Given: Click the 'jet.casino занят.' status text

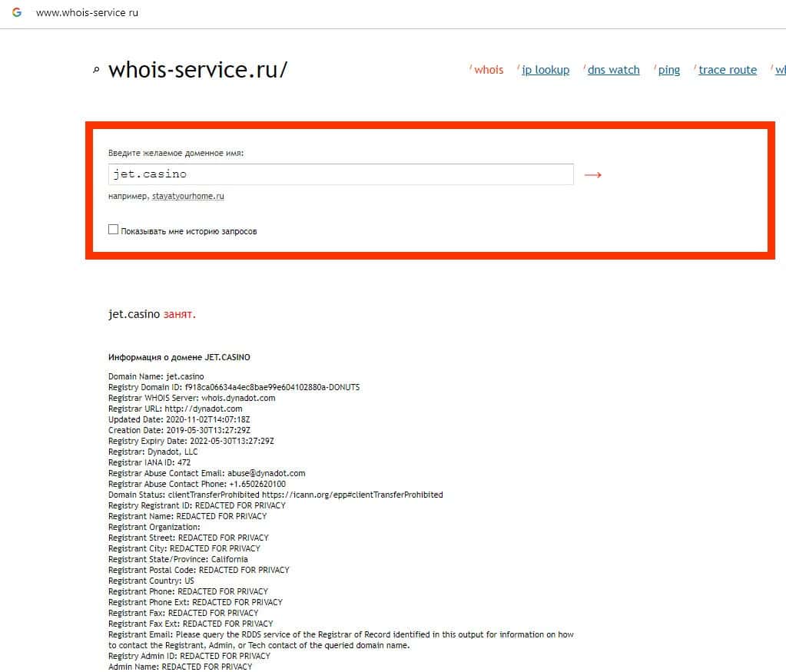Looking at the screenshot, I should coord(152,314).
